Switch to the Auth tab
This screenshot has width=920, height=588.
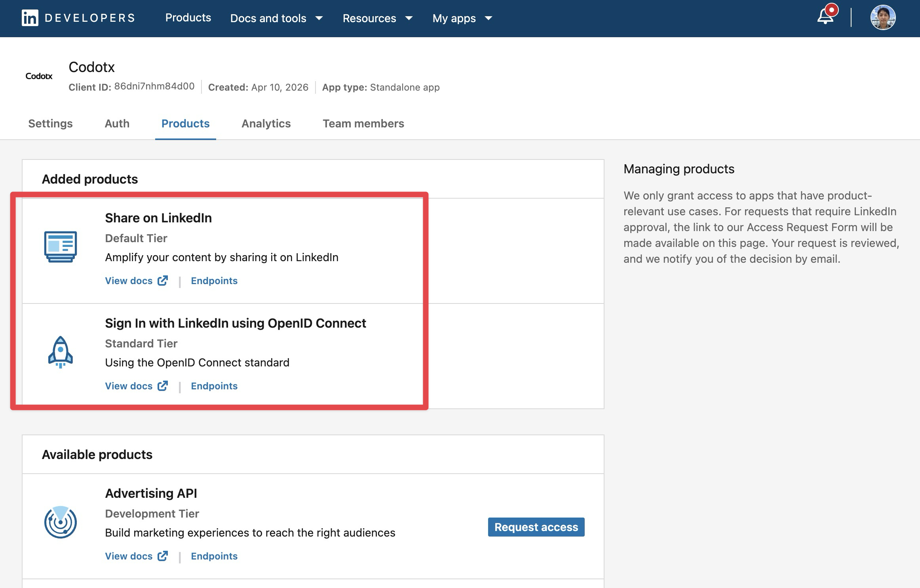tap(116, 123)
